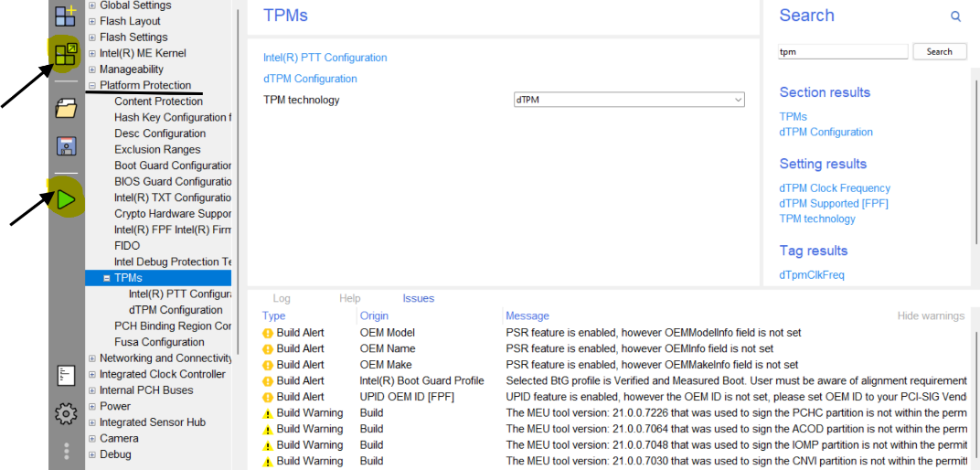Click the search text field containing tpm

842,52
